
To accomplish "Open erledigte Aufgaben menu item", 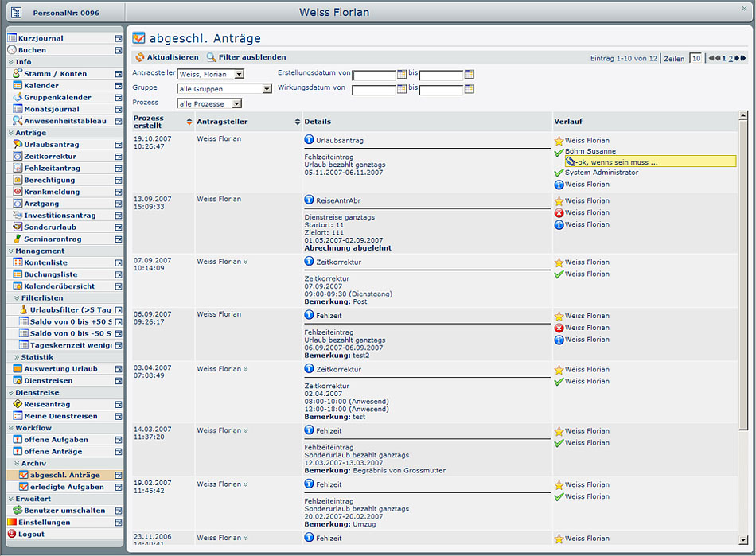I will click(67, 487).
